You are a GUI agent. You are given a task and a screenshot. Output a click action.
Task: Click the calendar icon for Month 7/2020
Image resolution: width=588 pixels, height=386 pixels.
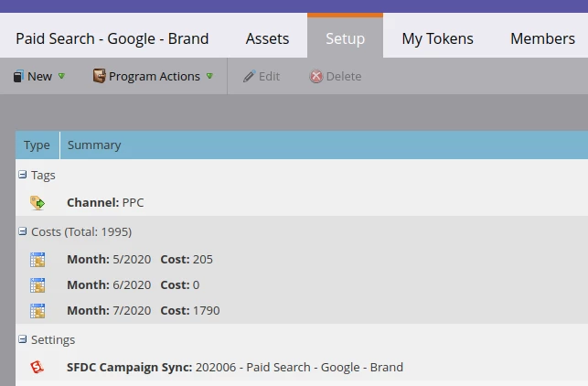click(x=37, y=311)
